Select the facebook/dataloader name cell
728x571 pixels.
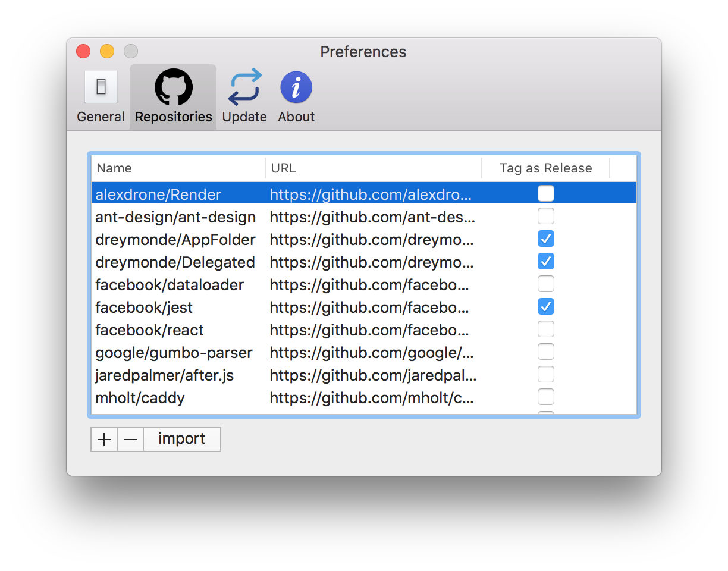tap(170, 285)
